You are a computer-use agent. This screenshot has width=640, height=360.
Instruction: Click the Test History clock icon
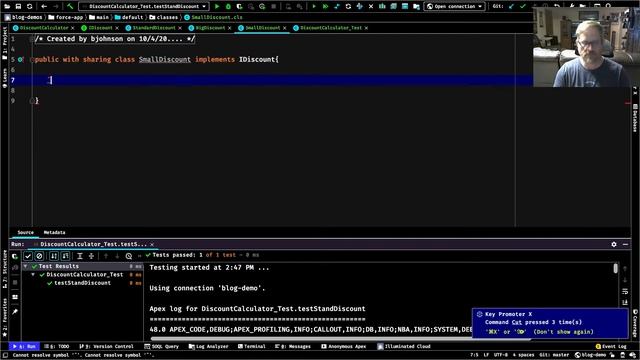pyautogui.click(x=129, y=256)
